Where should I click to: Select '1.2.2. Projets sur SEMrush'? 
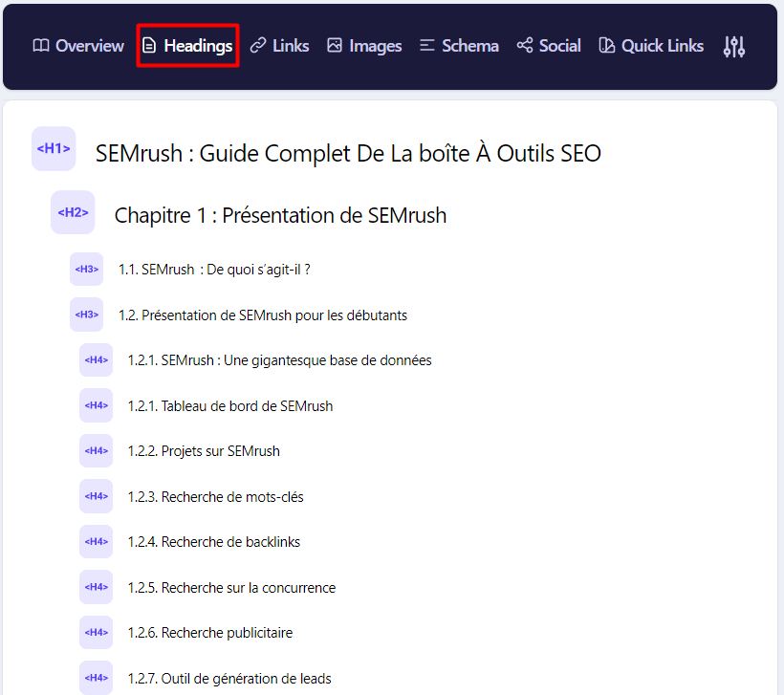click(x=204, y=451)
